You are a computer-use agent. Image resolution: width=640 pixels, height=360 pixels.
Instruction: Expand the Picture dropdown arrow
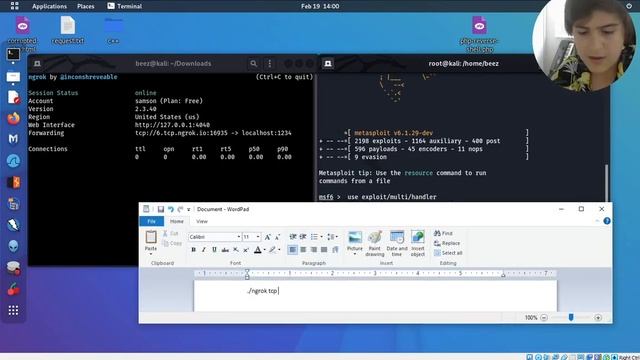[x=355, y=254]
